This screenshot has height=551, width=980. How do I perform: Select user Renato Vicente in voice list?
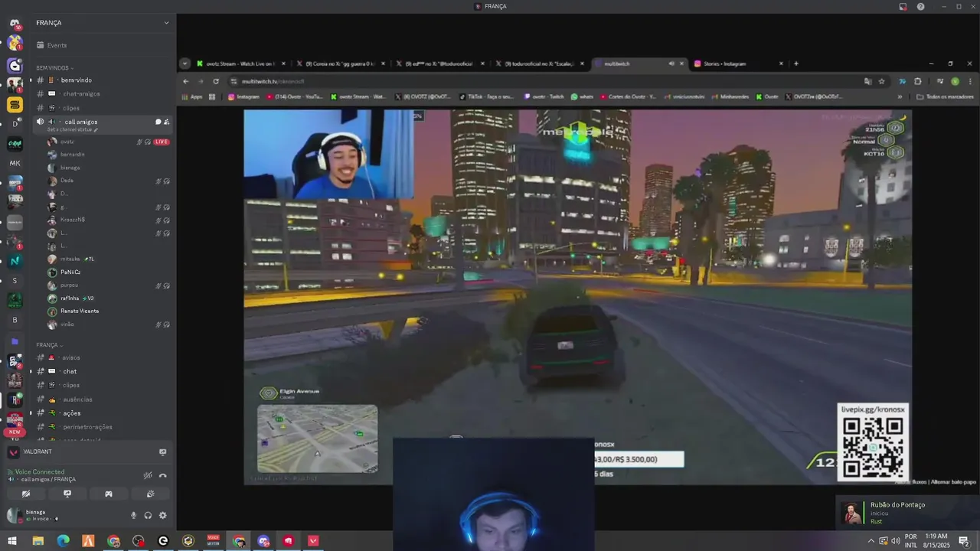107,311
